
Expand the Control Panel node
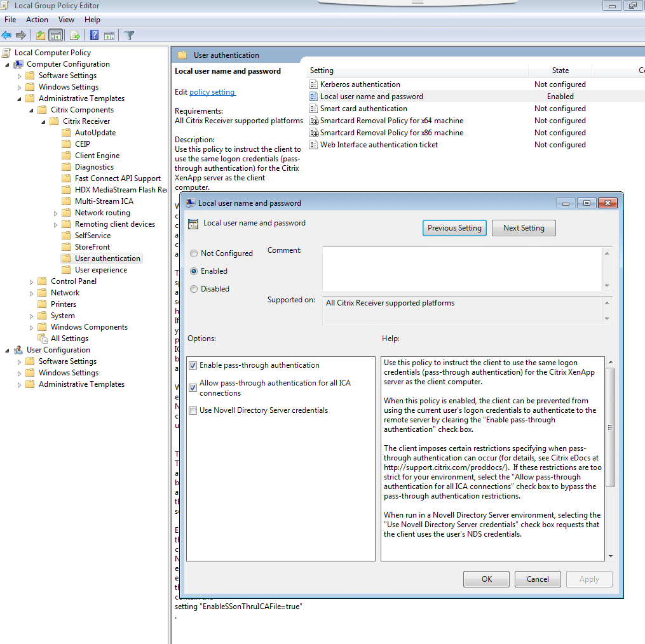[x=31, y=282]
